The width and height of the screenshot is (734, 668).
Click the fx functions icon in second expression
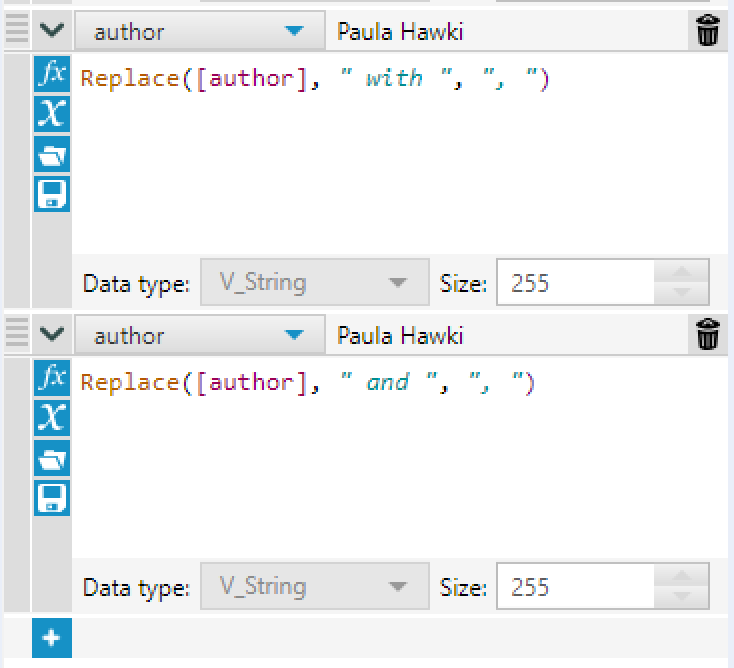[x=51, y=378]
